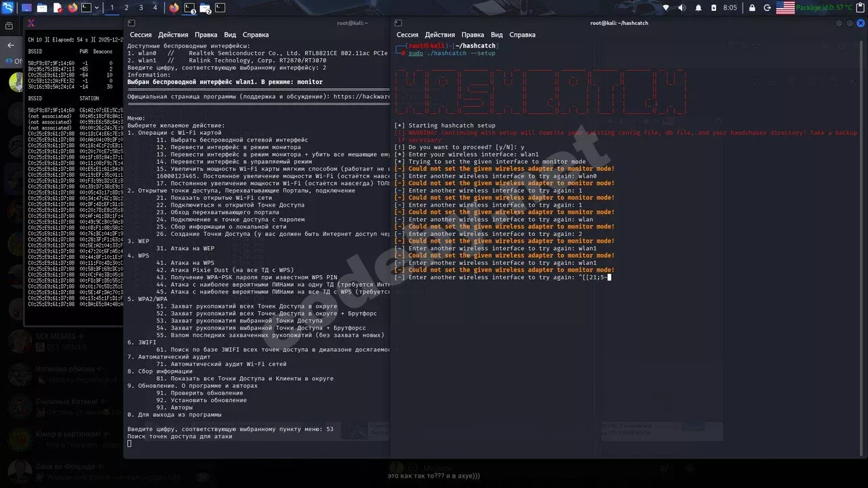The image size is (868, 488).
Task: Open Сессия menu in hashcatch terminal
Action: [x=407, y=35]
